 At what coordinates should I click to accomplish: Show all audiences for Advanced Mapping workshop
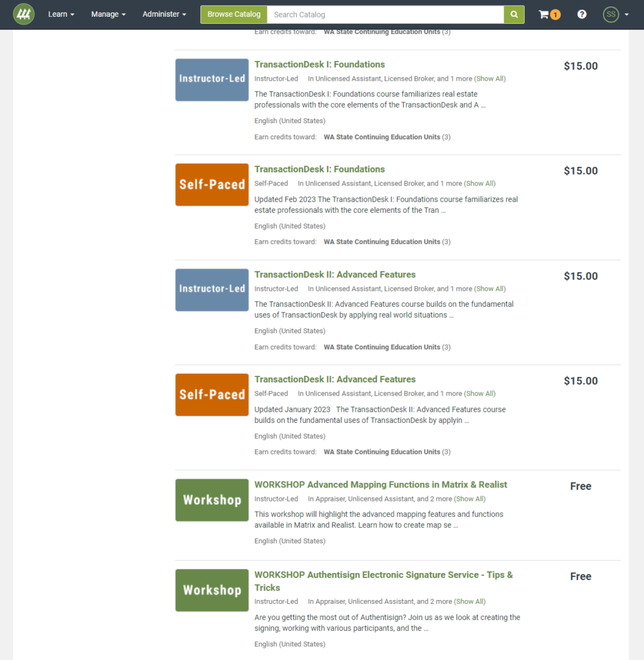pos(469,499)
